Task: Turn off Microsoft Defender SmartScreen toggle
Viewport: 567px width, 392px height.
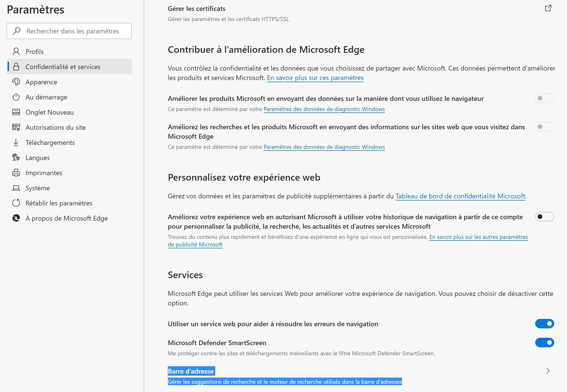Action: 544,343
